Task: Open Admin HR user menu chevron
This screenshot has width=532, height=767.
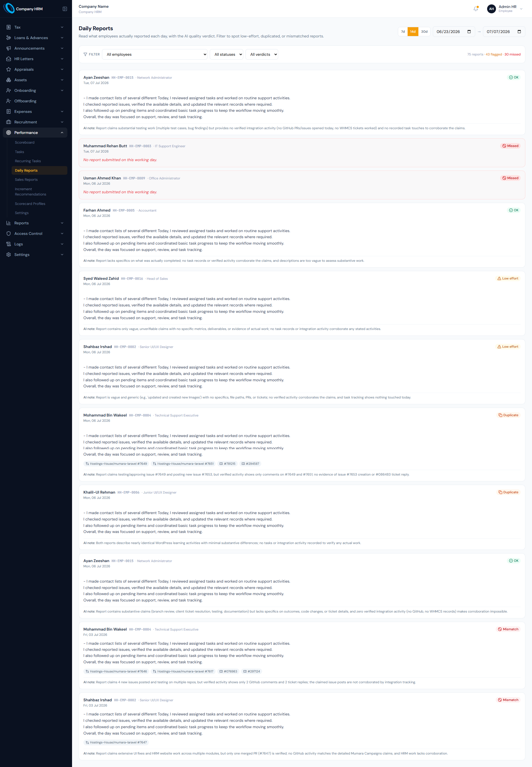Action: pyautogui.click(x=521, y=9)
